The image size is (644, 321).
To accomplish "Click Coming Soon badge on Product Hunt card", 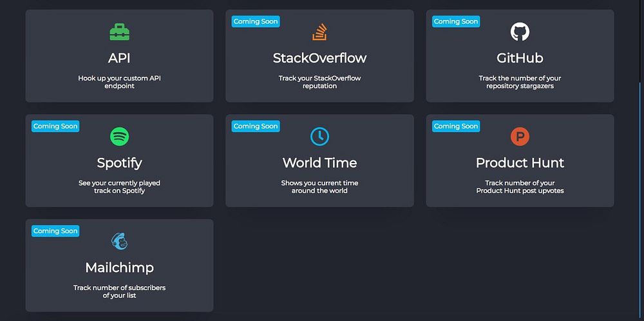I will pos(456,126).
